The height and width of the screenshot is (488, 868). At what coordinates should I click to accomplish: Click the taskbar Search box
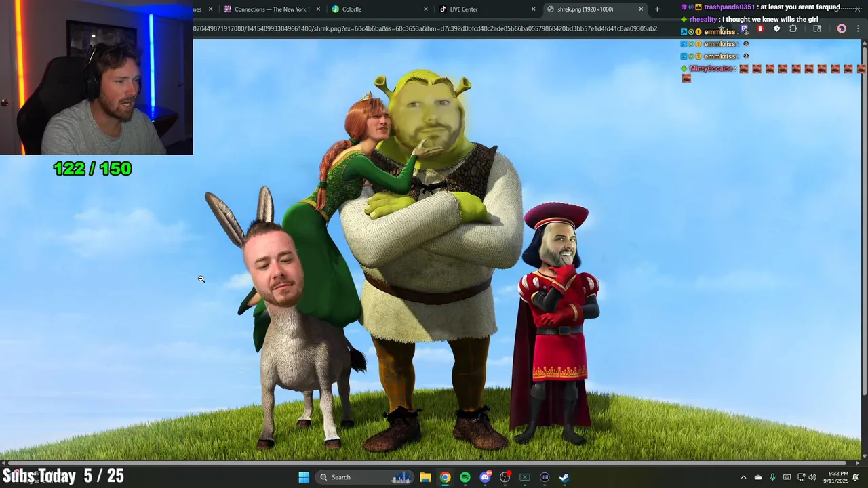point(366,477)
